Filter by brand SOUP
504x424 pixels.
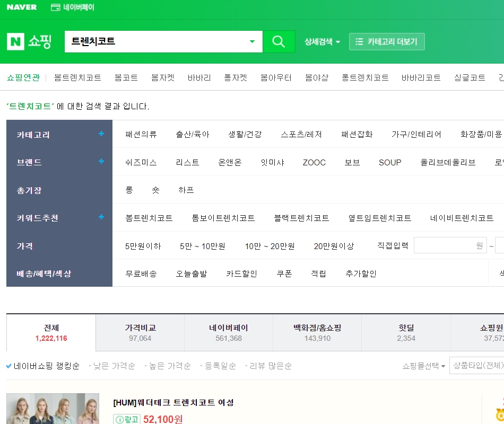pos(390,163)
